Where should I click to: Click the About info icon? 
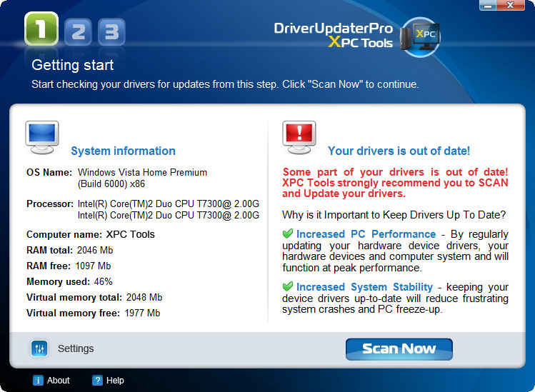click(38, 380)
